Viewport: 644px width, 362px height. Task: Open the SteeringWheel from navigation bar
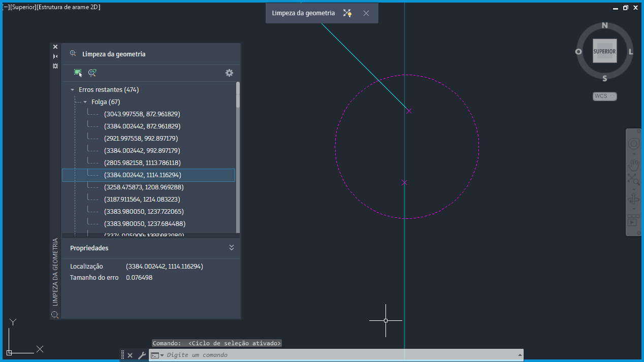click(x=634, y=144)
